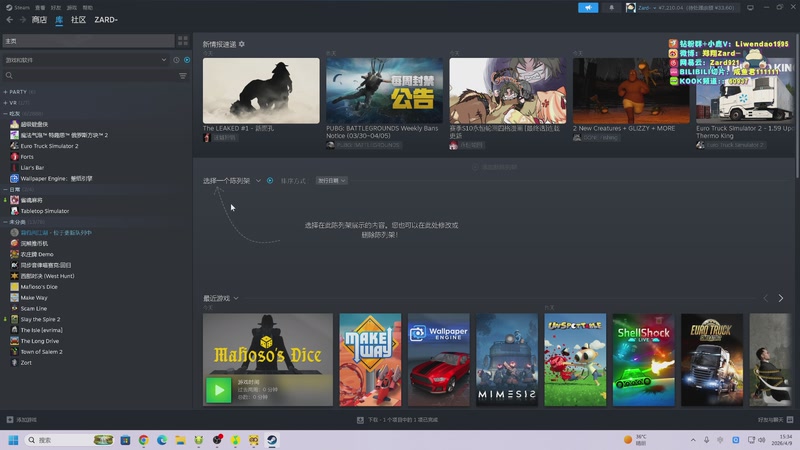Open File Explorer from the taskbar
Viewport: 800px width, 450px height.
180,440
